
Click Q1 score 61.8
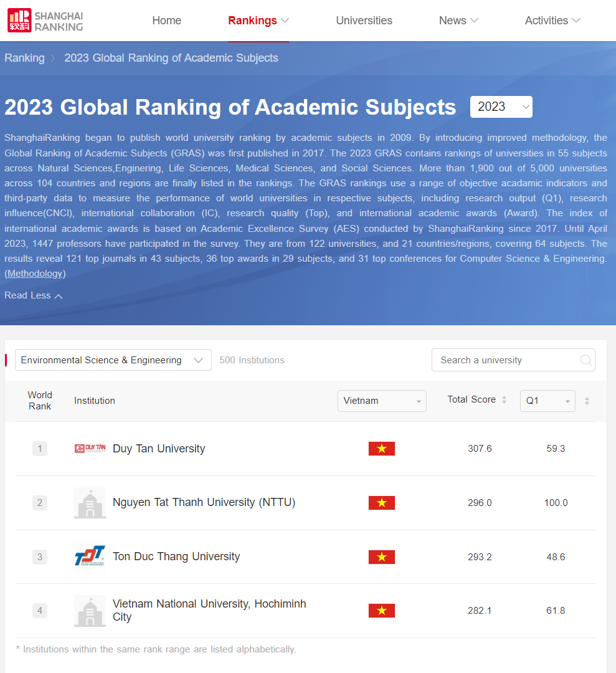556,610
